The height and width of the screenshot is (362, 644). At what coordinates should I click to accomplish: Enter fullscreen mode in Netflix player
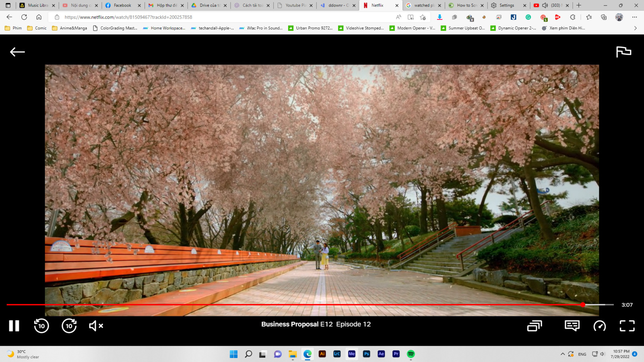point(627,326)
